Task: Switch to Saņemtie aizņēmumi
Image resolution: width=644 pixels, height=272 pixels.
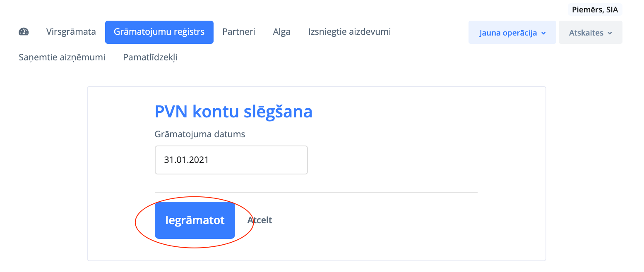Action: (62, 57)
